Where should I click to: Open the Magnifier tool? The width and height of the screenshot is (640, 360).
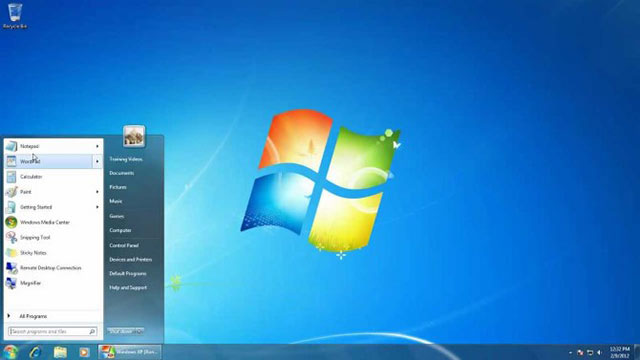pyautogui.click(x=53, y=283)
